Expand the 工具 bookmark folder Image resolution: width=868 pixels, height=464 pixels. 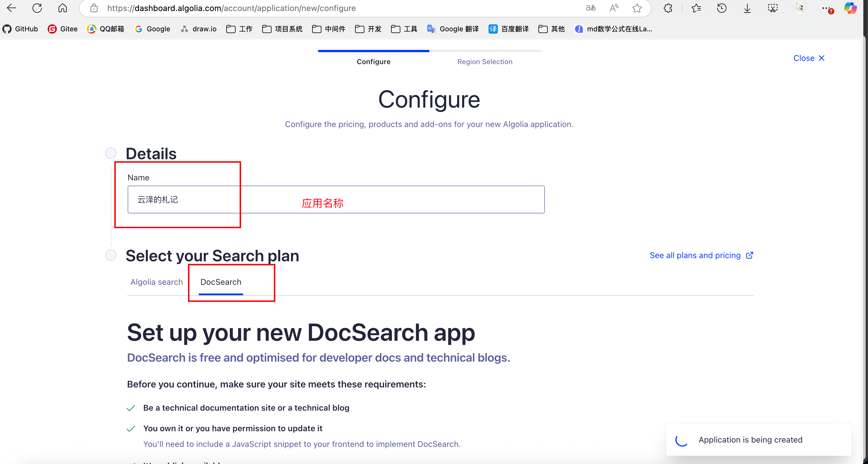pyautogui.click(x=404, y=29)
